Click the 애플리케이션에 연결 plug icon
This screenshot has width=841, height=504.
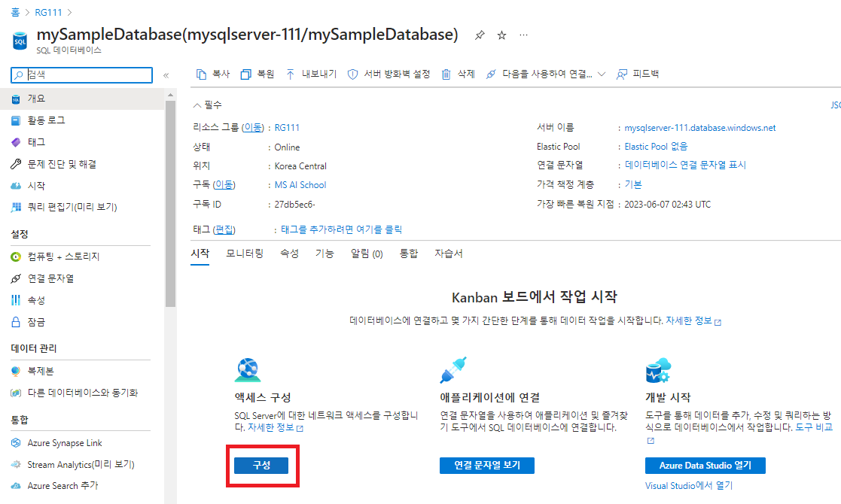click(453, 370)
